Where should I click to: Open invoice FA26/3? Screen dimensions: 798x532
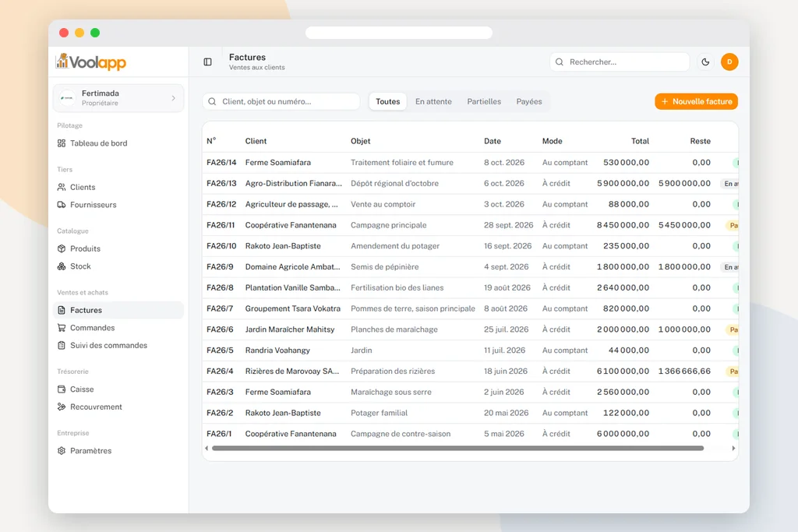click(x=220, y=392)
